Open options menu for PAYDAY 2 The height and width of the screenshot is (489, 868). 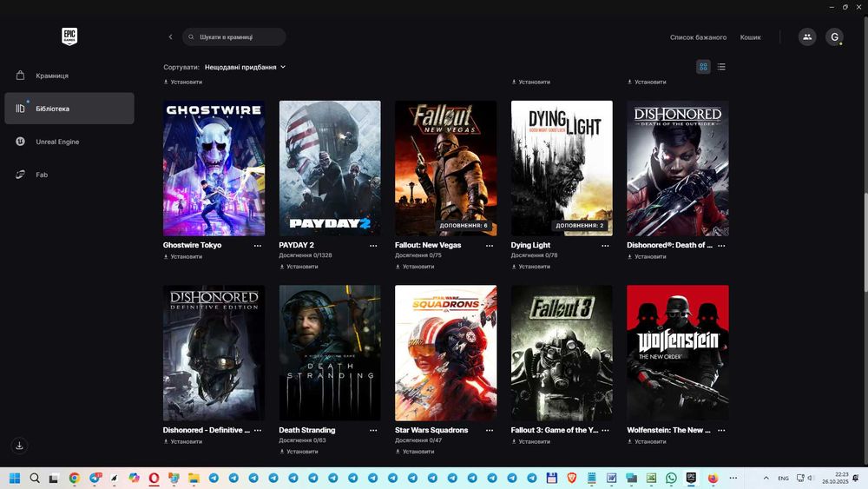coord(373,245)
